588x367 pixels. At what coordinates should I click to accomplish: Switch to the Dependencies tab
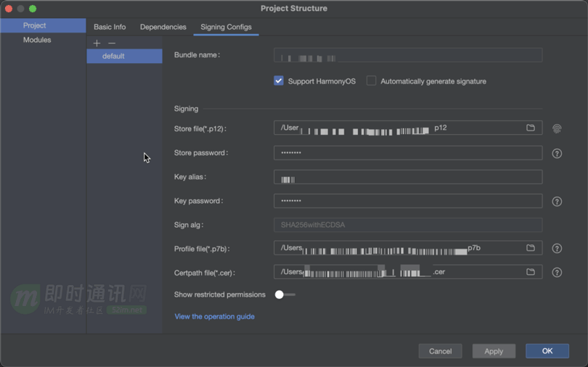pyautogui.click(x=163, y=27)
